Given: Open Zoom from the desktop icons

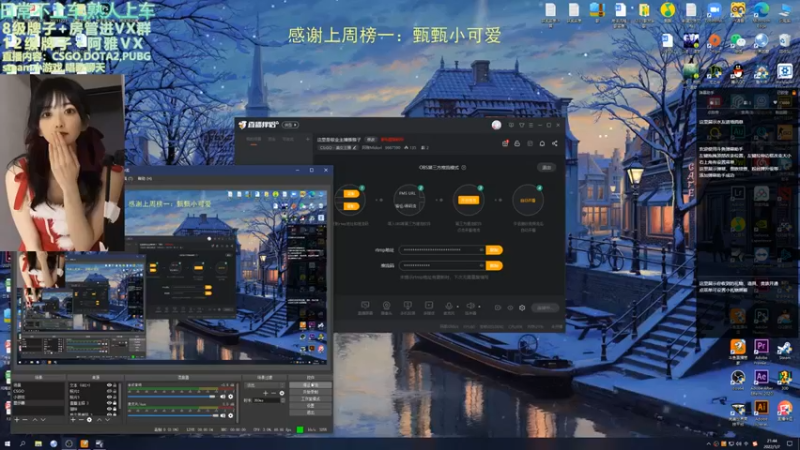Looking at the screenshot, I should [714, 11].
